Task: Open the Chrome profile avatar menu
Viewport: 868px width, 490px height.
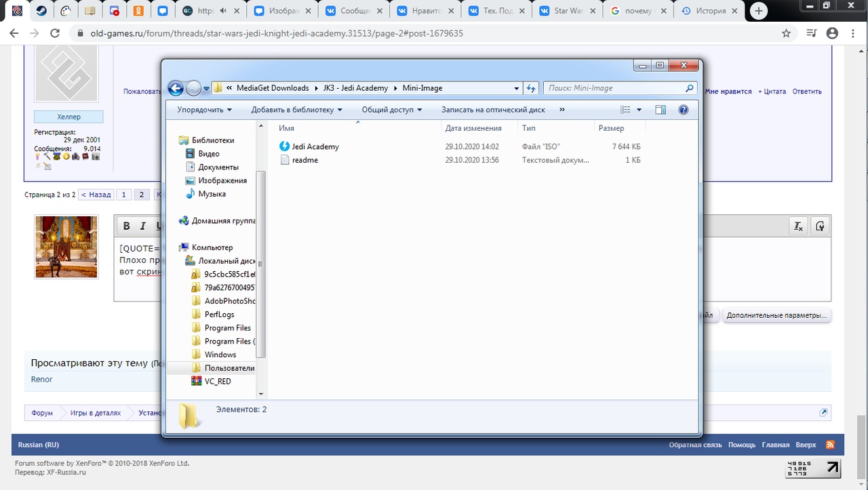Action: click(x=832, y=33)
